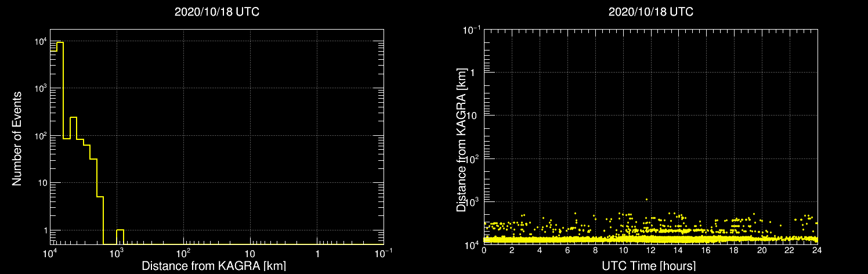The width and height of the screenshot is (868, 274).
Task: Click the histogram plot title "2020/10/18 UTC"
Action: [216, 12]
